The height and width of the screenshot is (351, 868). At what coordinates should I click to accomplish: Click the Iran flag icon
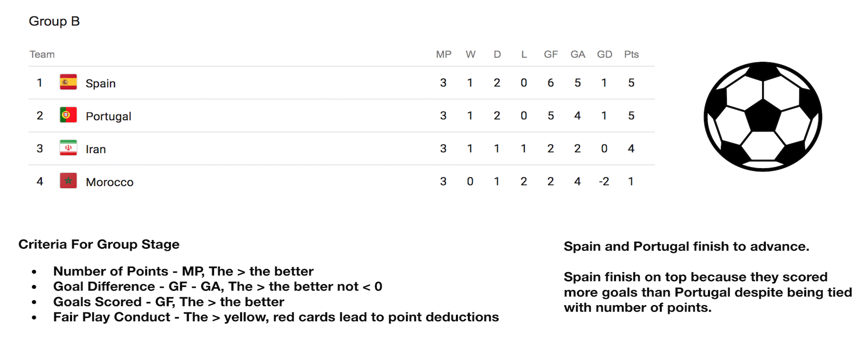68,148
